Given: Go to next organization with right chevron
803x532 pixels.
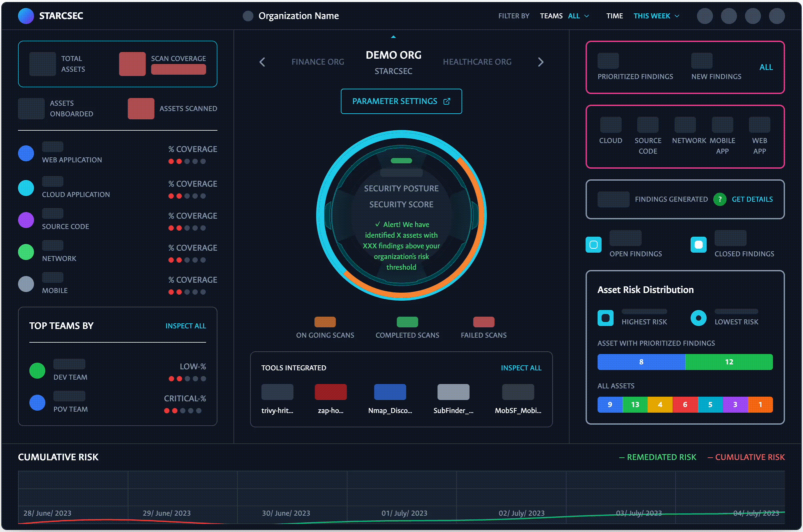Looking at the screenshot, I should pyautogui.click(x=541, y=62).
